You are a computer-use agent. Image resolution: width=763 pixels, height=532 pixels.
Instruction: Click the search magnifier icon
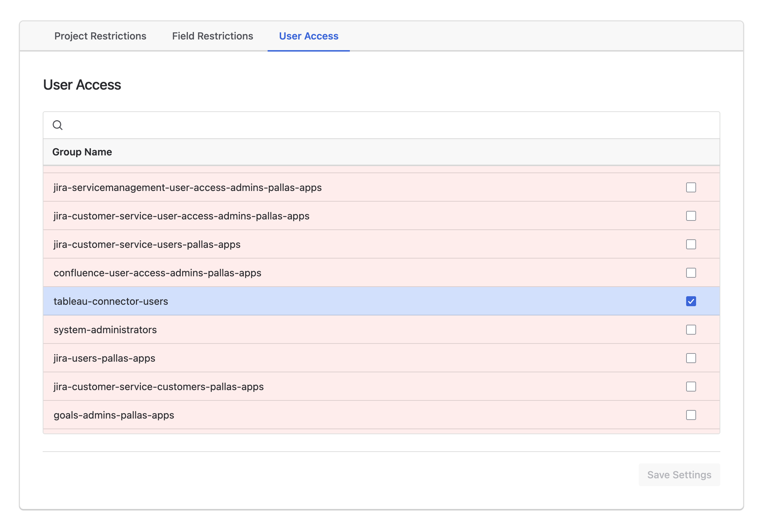[x=58, y=125]
